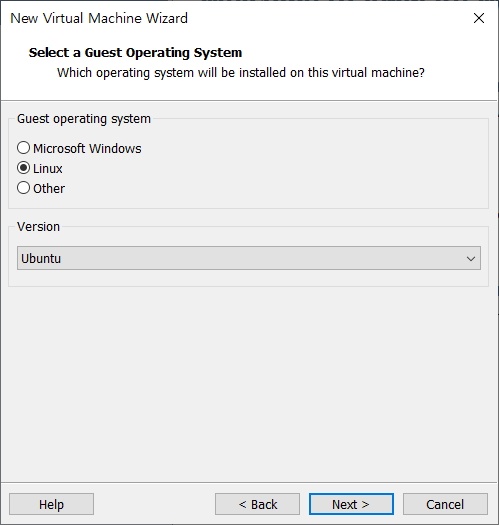Open Help for the wizard
Image resolution: width=499 pixels, height=525 pixels.
click(x=51, y=504)
